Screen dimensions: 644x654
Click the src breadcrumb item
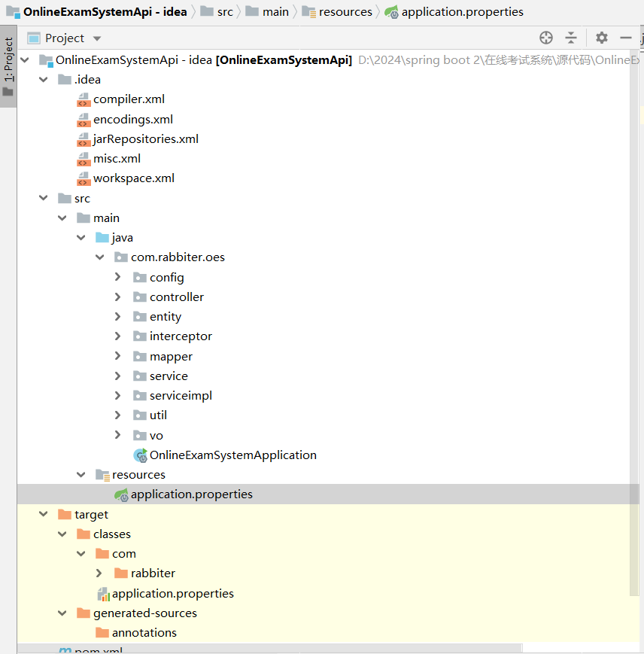[x=225, y=12]
